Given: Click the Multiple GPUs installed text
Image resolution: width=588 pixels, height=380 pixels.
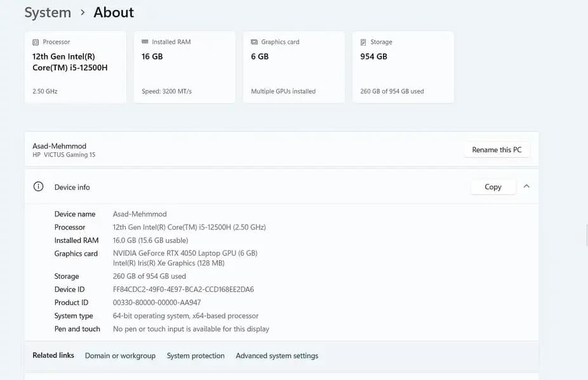Looking at the screenshot, I should (283, 91).
